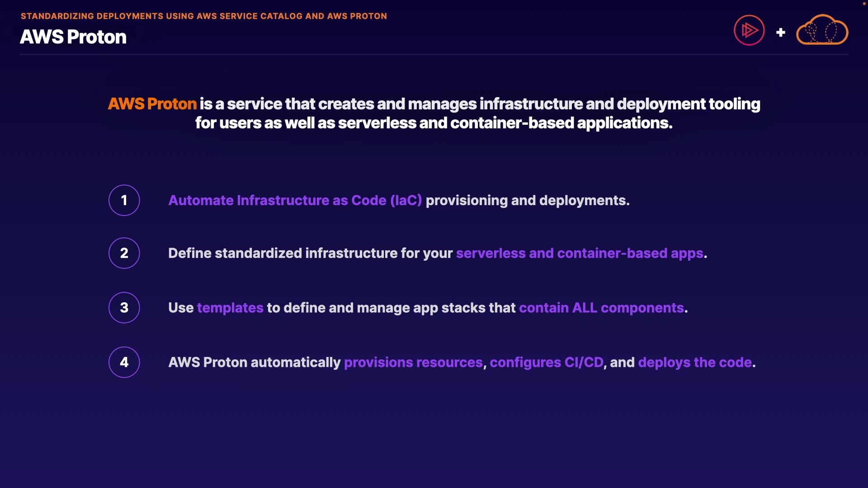Click the circled number 4 bullet
The width and height of the screenshot is (868, 488).
124,362
